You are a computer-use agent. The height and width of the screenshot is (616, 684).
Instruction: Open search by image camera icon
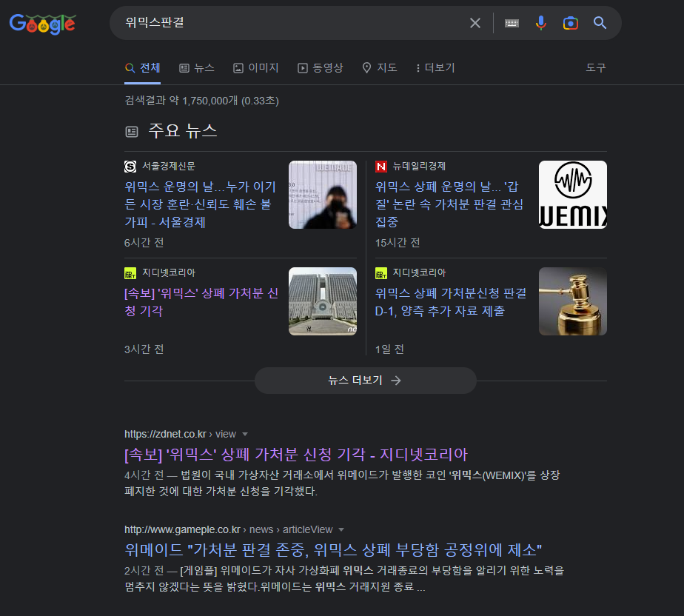pos(570,23)
